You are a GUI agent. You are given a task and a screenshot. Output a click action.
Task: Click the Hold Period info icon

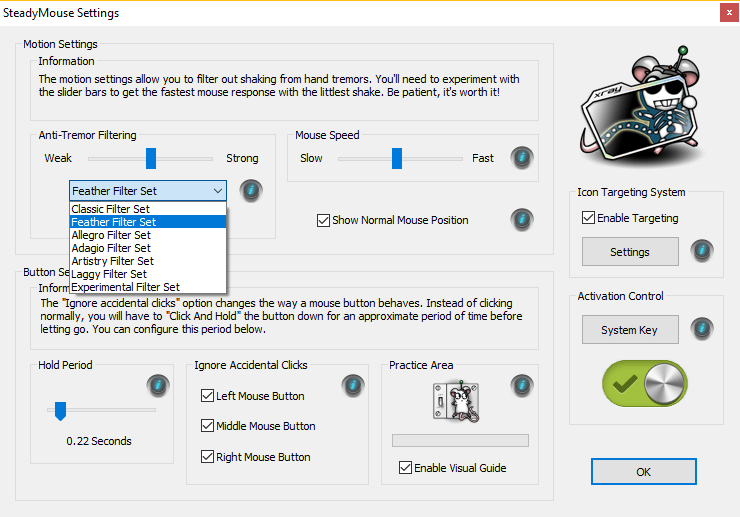click(x=157, y=384)
